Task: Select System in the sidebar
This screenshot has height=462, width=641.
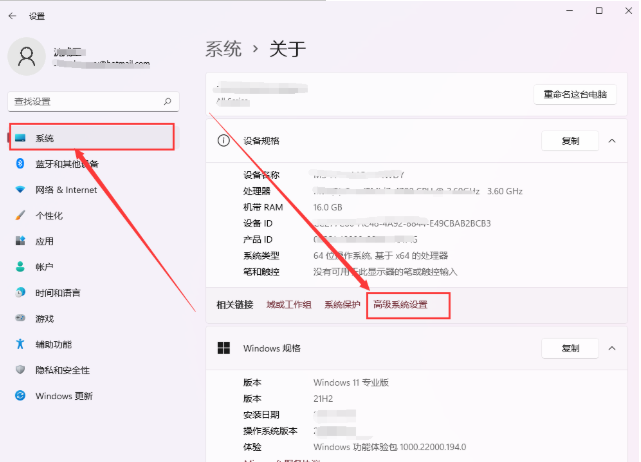Action: pyautogui.click(x=92, y=137)
